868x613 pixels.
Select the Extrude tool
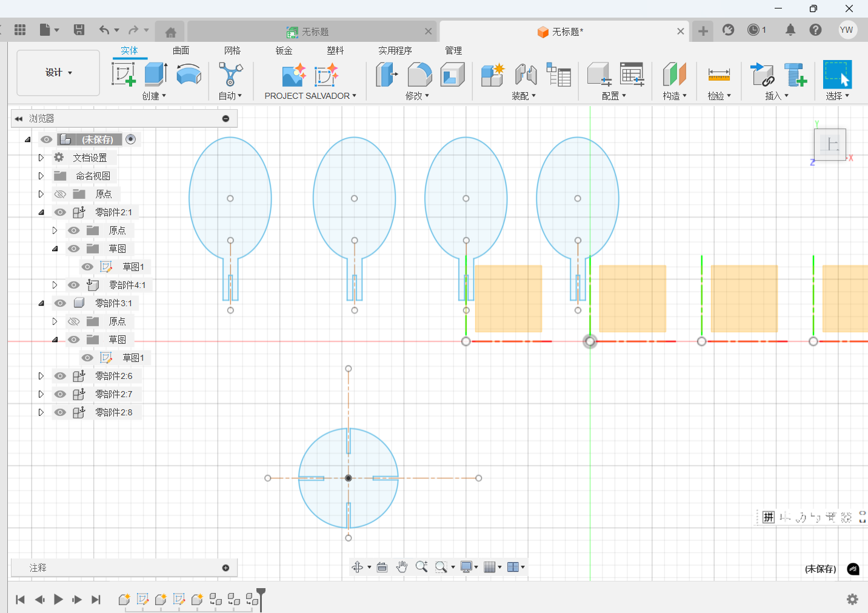click(x=156, y=74)
